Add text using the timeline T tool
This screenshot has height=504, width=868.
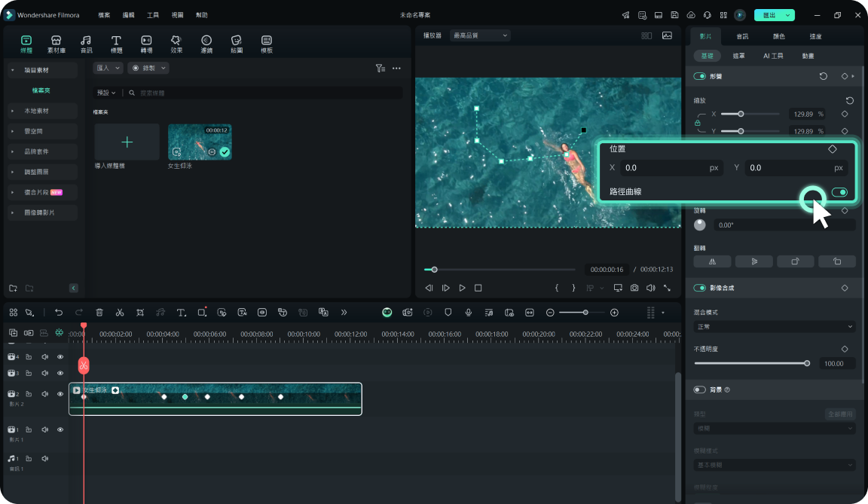click(181, 313)
